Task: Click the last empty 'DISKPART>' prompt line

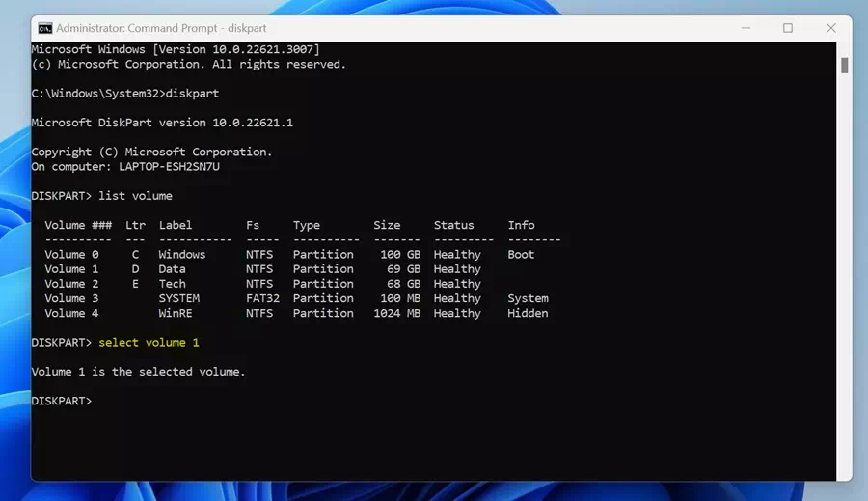Action: click(62, 401)
